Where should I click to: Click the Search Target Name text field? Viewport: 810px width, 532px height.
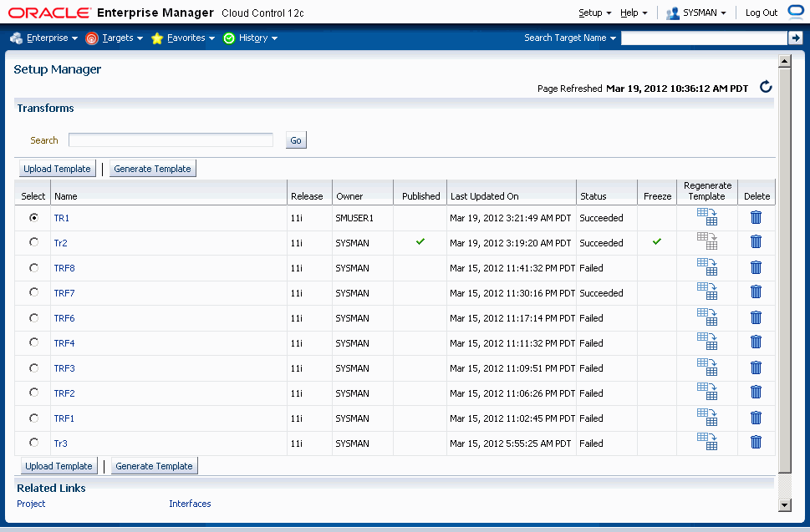(x=704, y=38)
